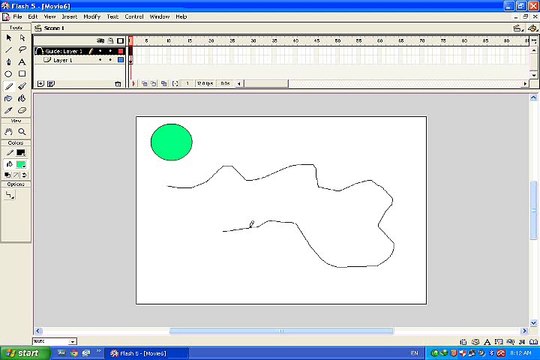Open the File menu
The image size is (540, 360).
17,17
